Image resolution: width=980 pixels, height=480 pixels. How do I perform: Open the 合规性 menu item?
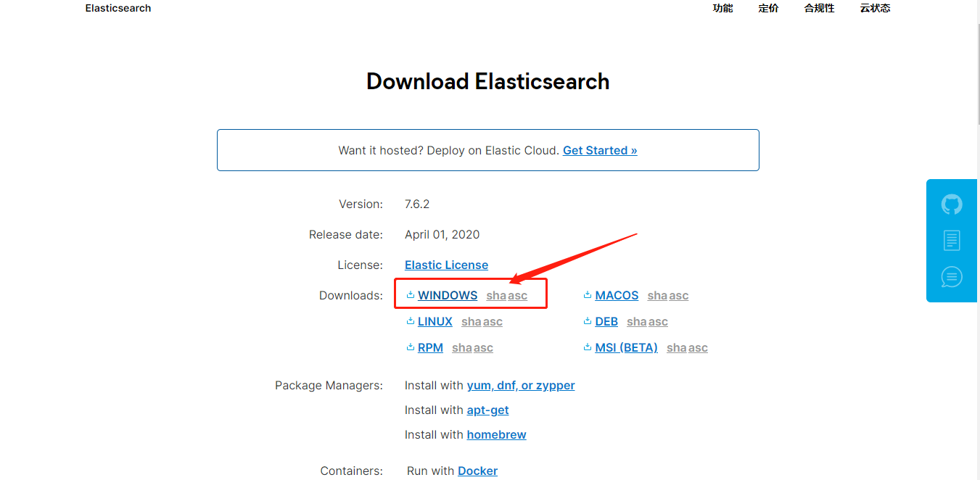819,8
